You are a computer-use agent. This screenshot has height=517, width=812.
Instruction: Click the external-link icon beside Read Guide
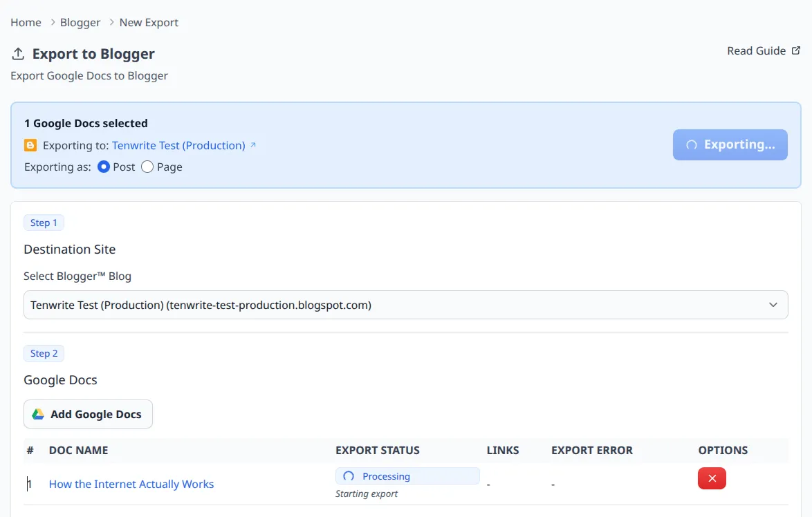point(795,50)
